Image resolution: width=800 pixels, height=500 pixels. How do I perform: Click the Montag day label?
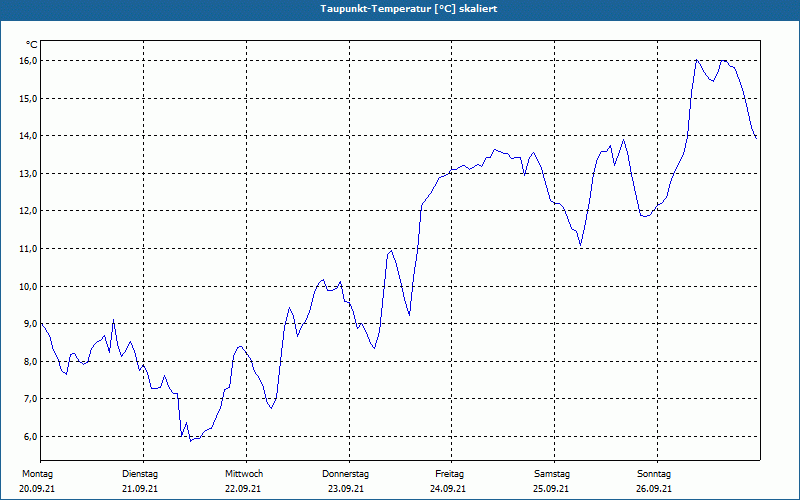pyautogui.click(x=37, y=474)
